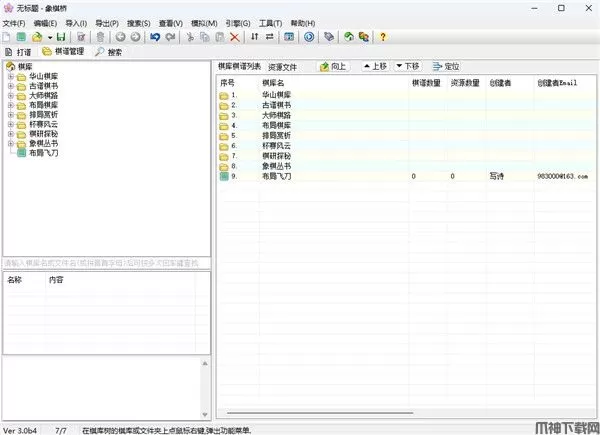Click the gray forward navigation arrow
This screenshot has height=435, width=600.
click(135, 37)
